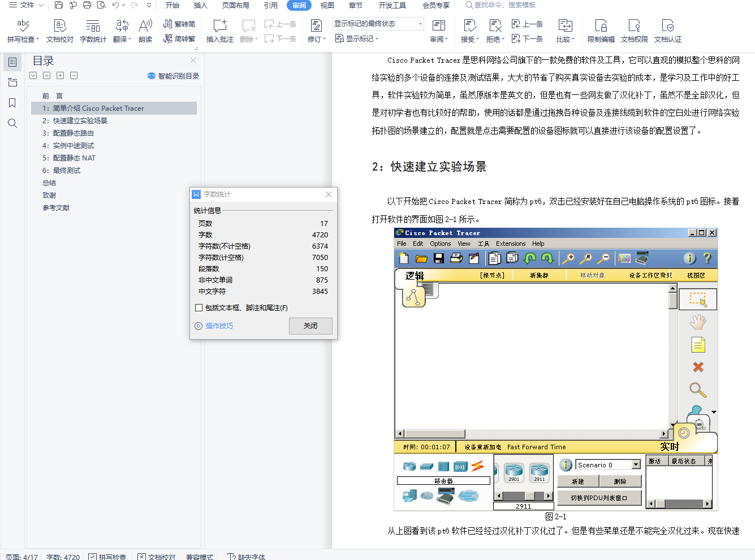Jump to next revision 下一条 beside 拒绝
Screen dimensions: 755x560
[527, 38]
